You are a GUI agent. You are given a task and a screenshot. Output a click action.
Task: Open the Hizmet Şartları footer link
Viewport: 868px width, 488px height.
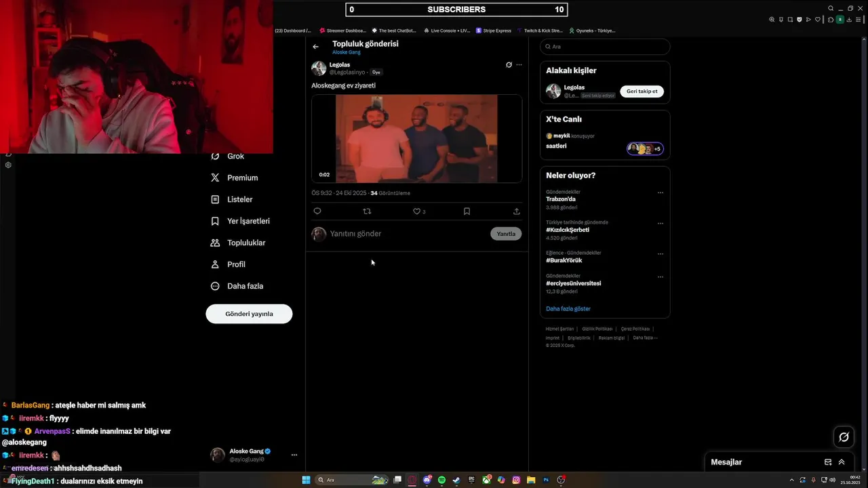coord(559,329)
